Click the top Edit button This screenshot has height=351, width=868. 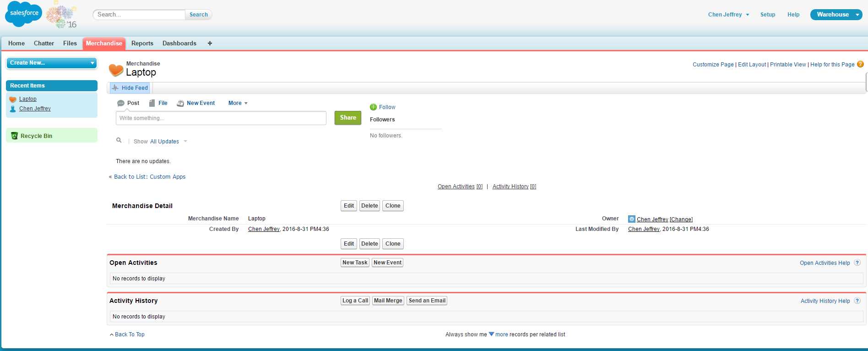pos(349,206)
